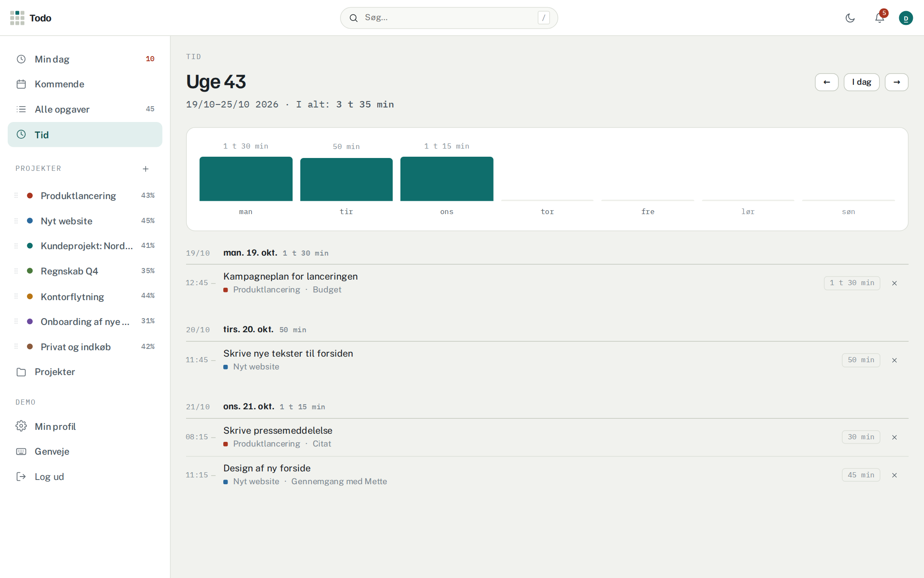The width and height of the screenshot is (924, 578).
Task: Toggle dark mode with the moon icon
Action: coord(850,18)
